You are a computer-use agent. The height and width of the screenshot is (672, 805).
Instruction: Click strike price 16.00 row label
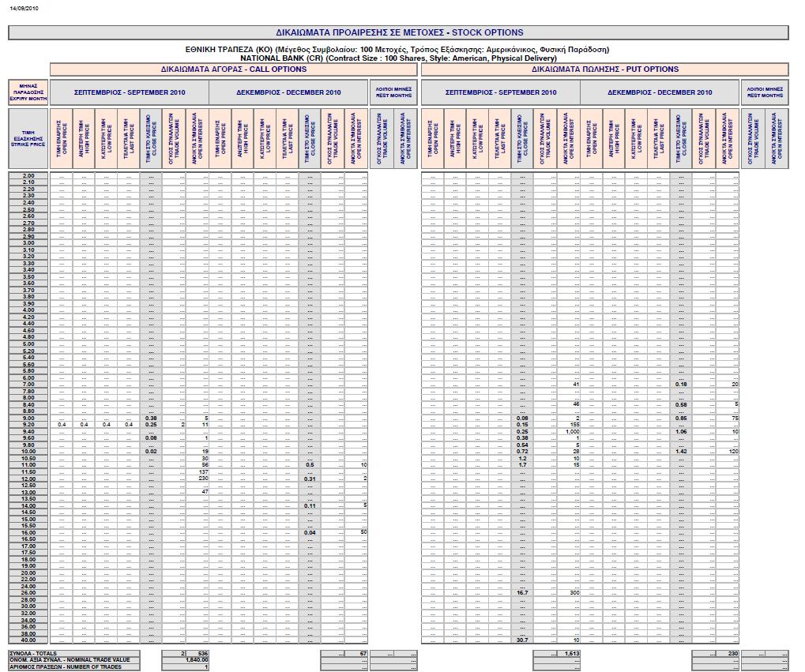tap(28, 532)
